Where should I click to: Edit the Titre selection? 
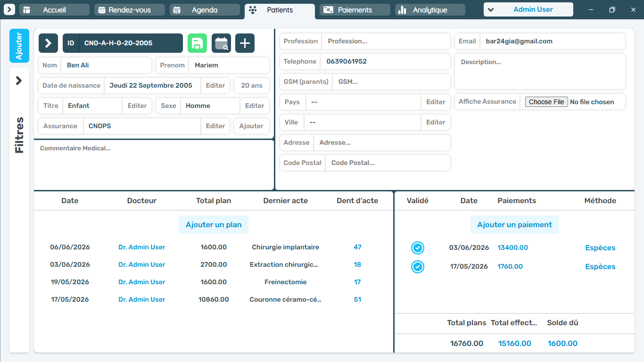coord(137,106)
